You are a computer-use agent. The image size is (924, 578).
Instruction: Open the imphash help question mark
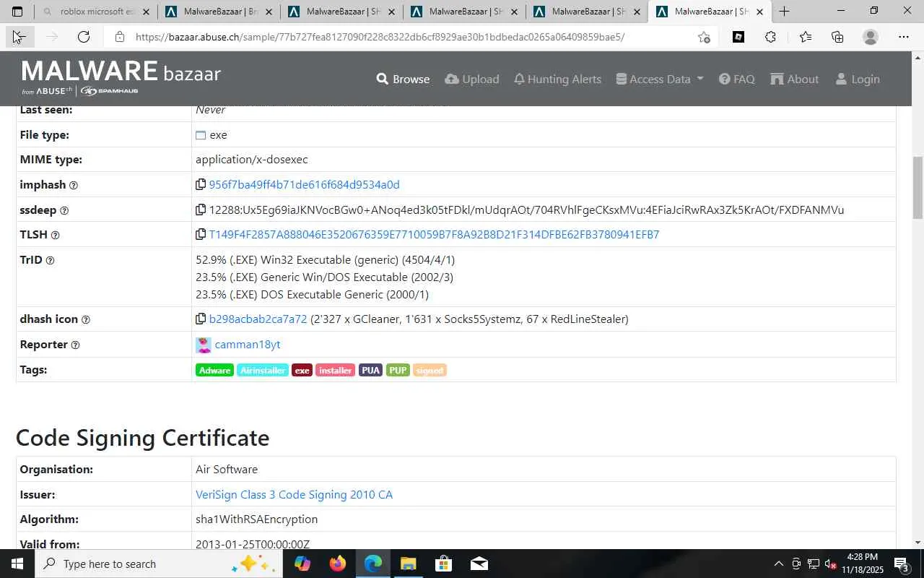pyautogui.click(x=73, y=186)
